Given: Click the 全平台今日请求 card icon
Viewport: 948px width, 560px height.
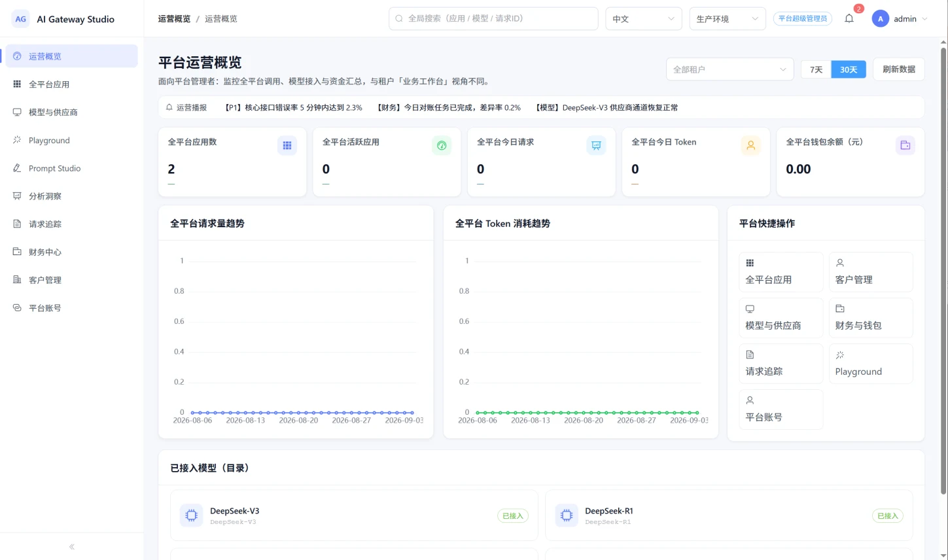Looking at the screenshot, I should coord(596,146).
